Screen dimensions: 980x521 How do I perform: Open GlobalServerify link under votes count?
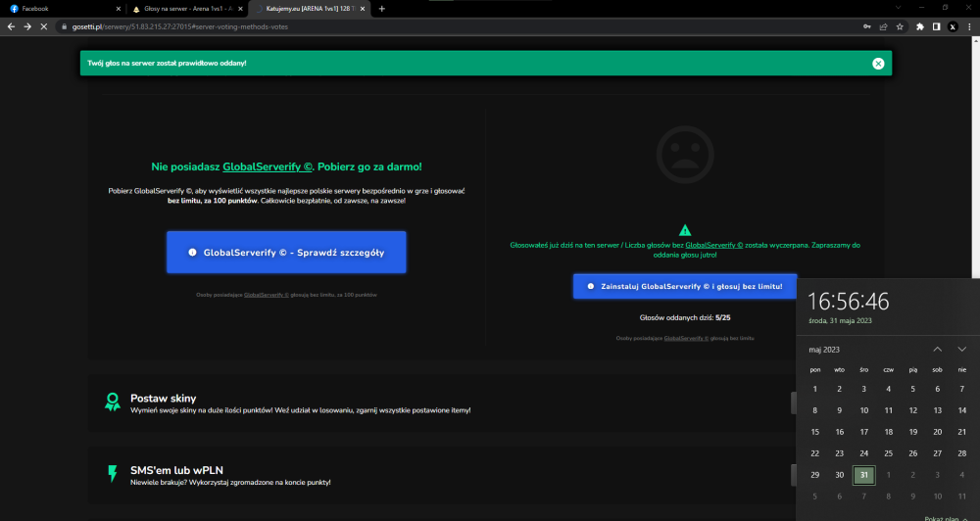(x=686, y=338)
